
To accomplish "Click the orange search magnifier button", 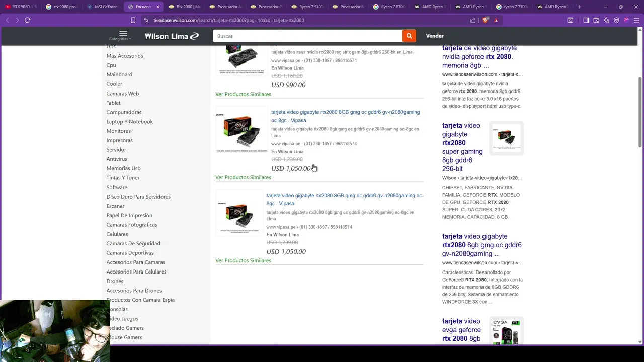I will [409, 36].
